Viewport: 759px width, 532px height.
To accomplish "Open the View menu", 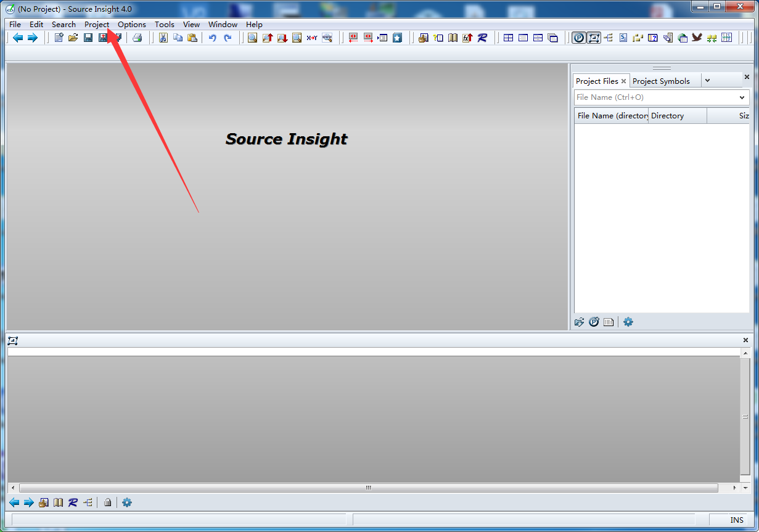I will [192, 25].
